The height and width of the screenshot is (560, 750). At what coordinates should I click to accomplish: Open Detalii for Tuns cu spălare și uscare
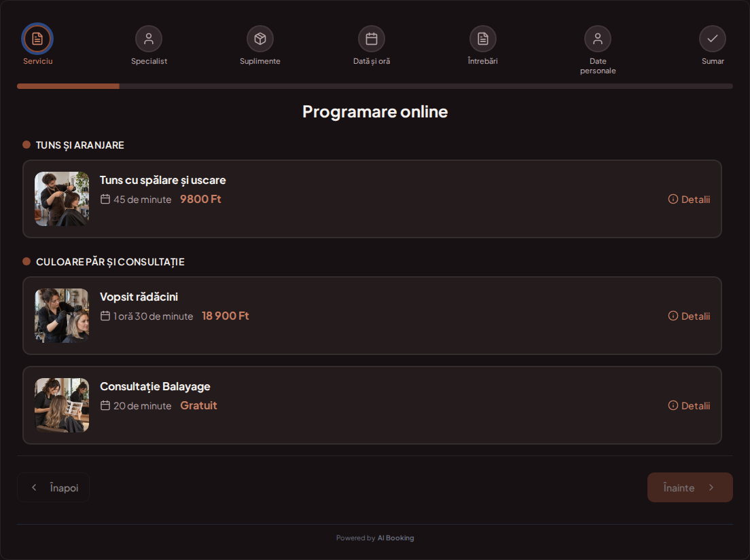[x=690, y=200]
